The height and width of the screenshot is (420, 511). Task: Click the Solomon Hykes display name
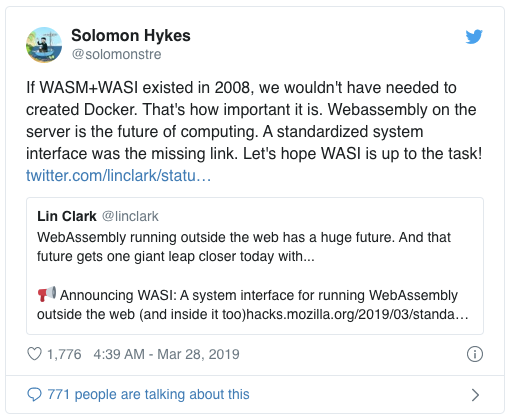tap(131, 35)
